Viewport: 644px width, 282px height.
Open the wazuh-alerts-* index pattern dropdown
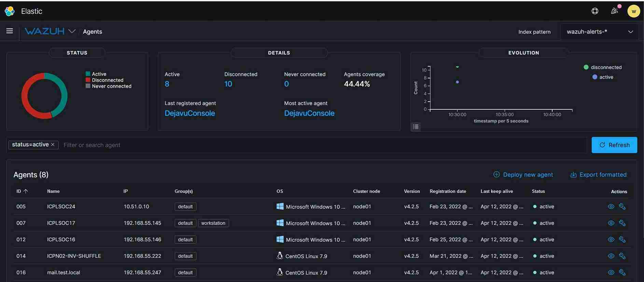click(x=599, y=32)
